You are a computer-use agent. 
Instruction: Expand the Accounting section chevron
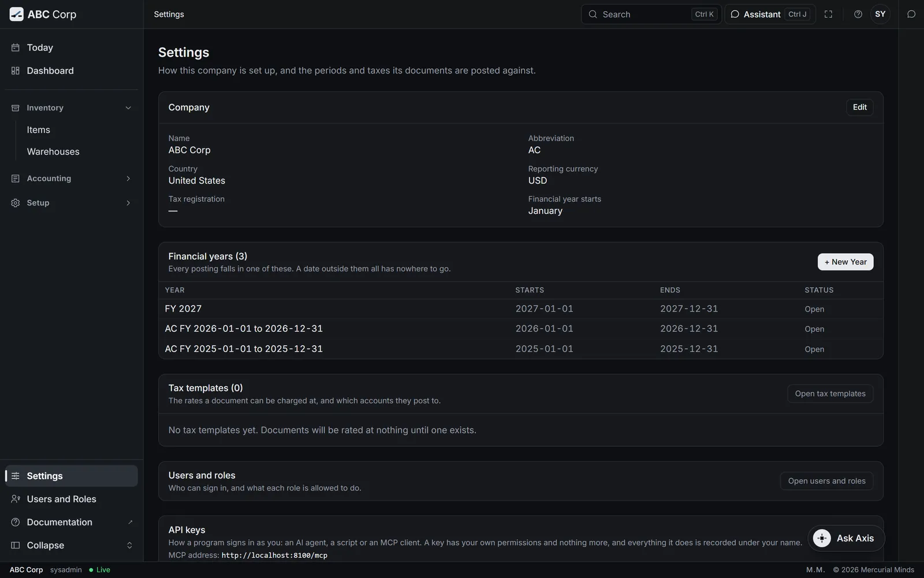(128, 179)
